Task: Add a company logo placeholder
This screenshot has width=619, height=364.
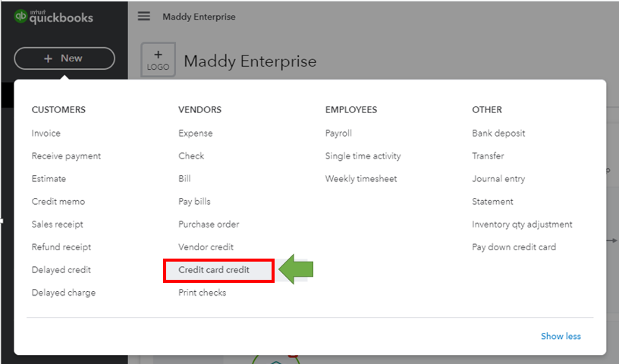Action: (x=158, y=60)
